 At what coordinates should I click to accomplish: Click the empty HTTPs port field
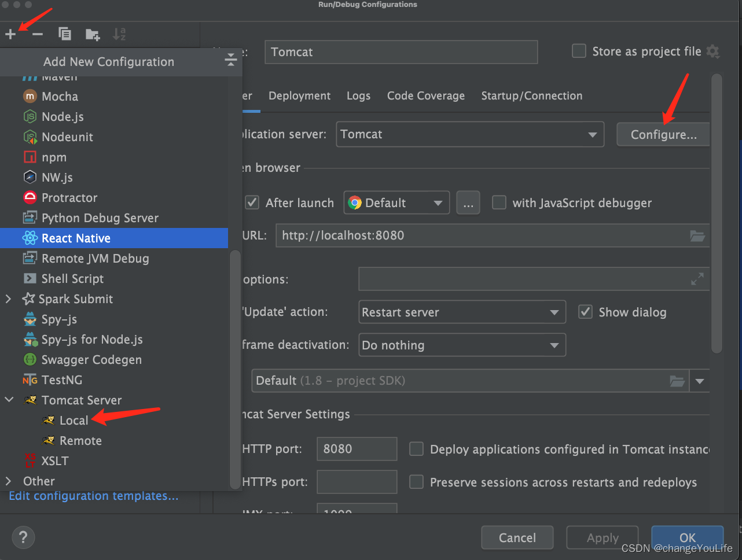(357, 482)
